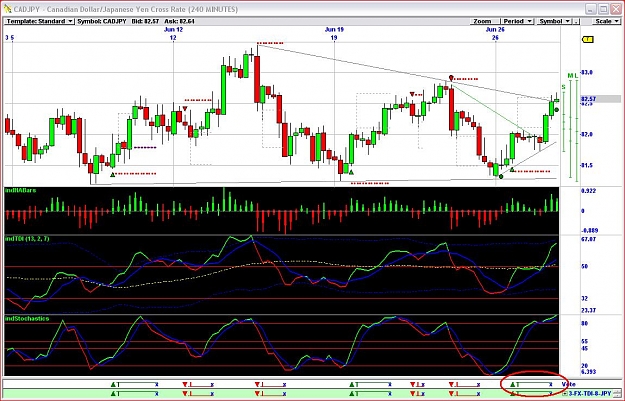Screen dimensions: 625x401
Task: Select the indStochastics indicator label
Action: point(27,318)
